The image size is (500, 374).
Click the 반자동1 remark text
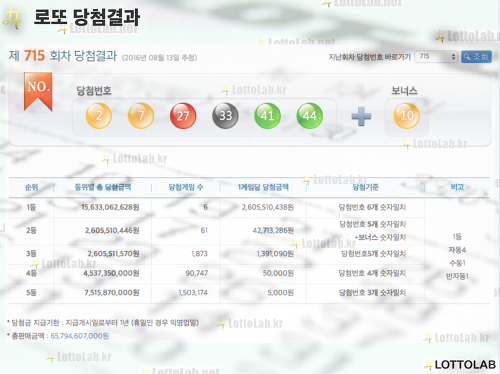point(457,276)
